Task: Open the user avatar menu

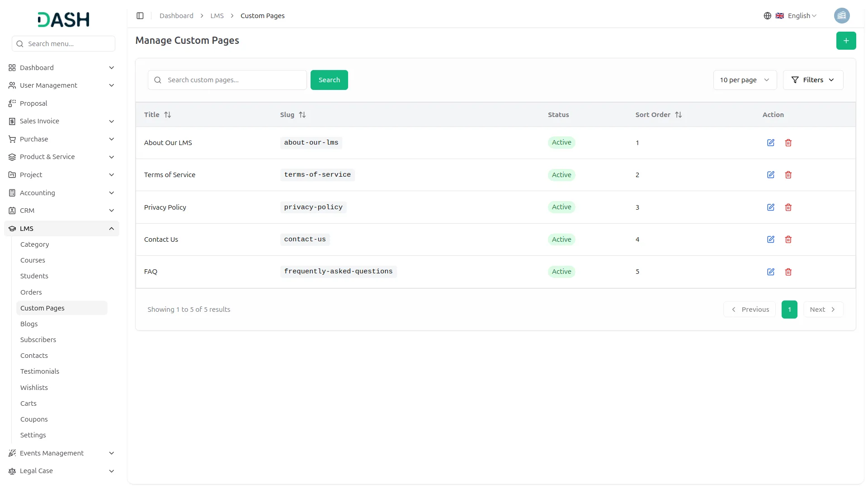Action: tap(841, 16)
